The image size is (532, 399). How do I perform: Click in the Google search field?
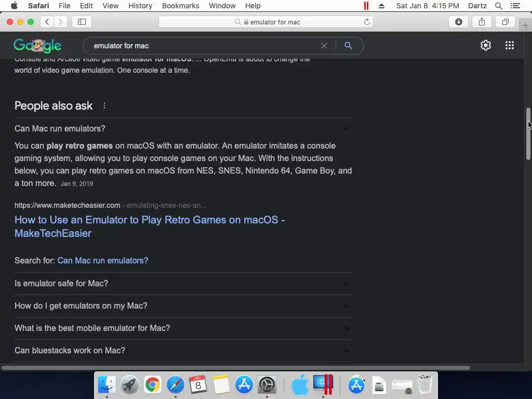pyautogui.click(x=204, y=46)
